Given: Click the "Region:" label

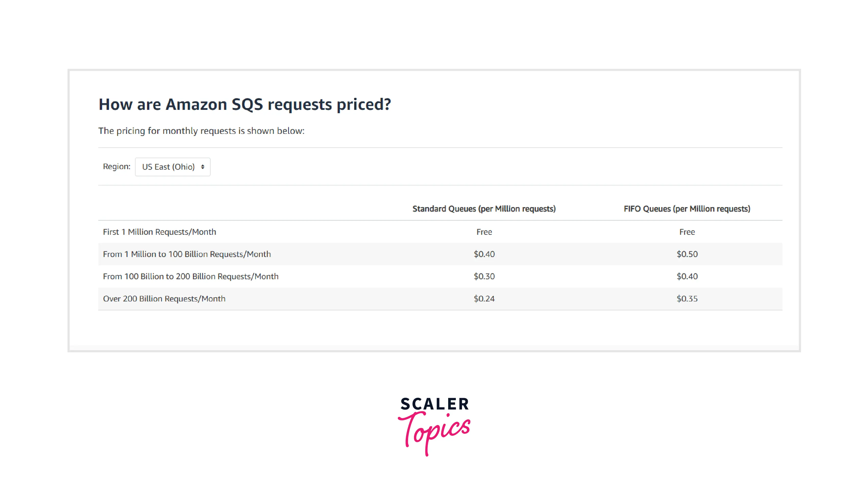Looking at the screenshot, I should [116, 167].
